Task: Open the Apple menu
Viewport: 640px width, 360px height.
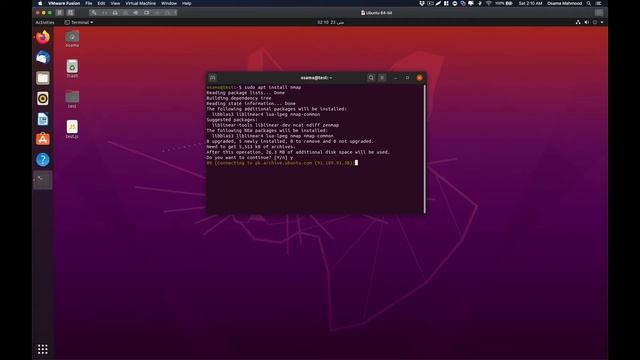Action: point(40,3)
